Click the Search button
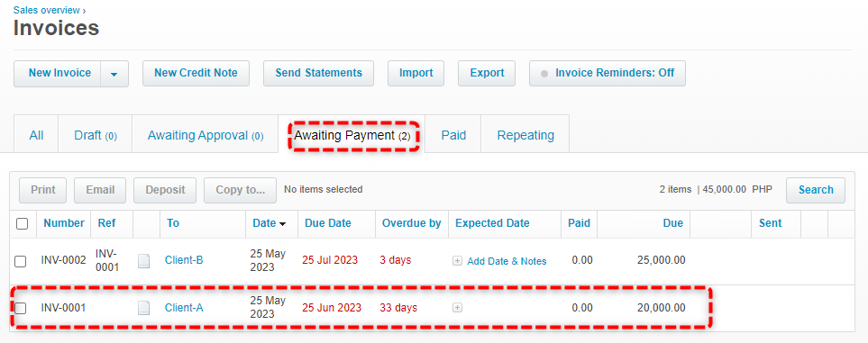 816,190
